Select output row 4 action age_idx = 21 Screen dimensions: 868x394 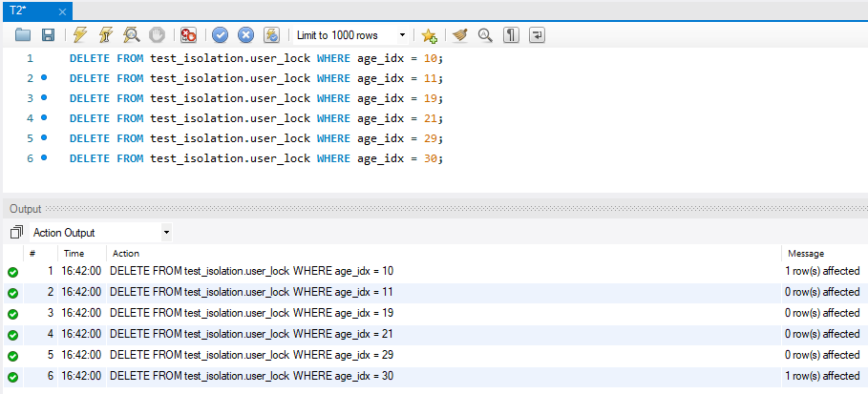[252, 334]
